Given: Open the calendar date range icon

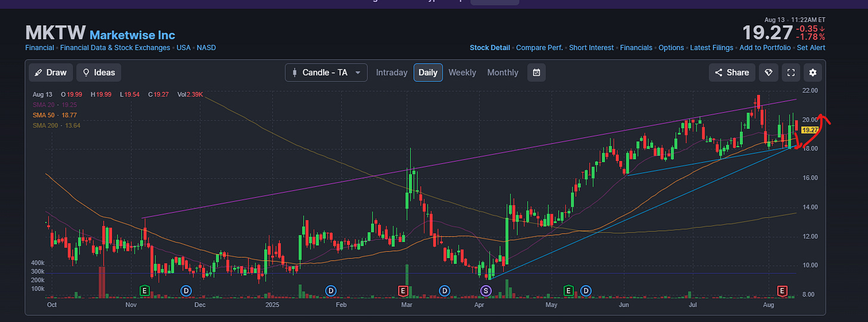Looking at the screenshot, I should coord(537,73).
